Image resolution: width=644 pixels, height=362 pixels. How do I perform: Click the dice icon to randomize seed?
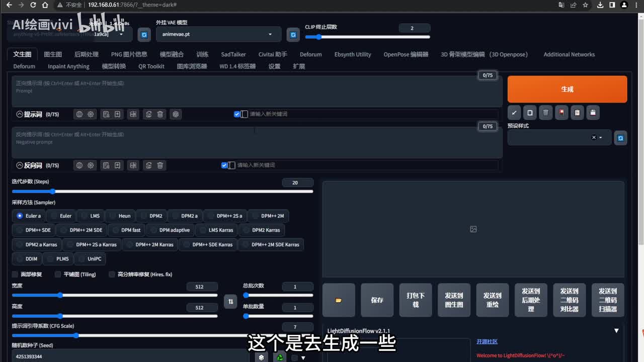point(261,357)
